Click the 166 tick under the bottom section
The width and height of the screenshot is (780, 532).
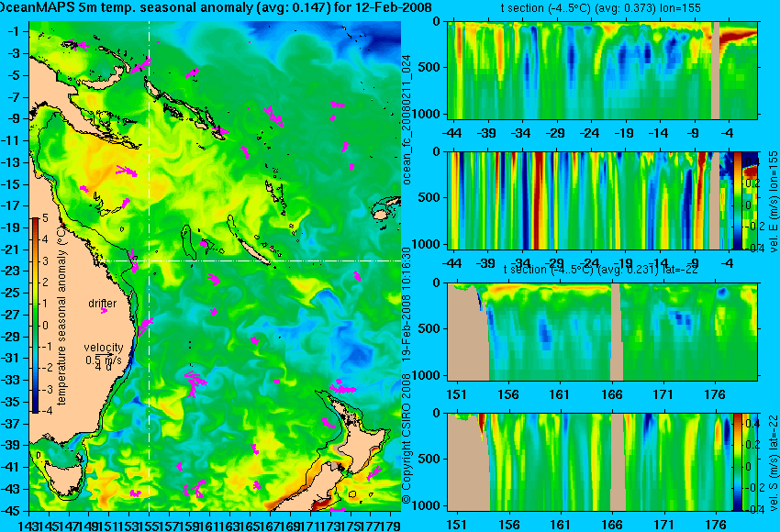coord(611,525)
